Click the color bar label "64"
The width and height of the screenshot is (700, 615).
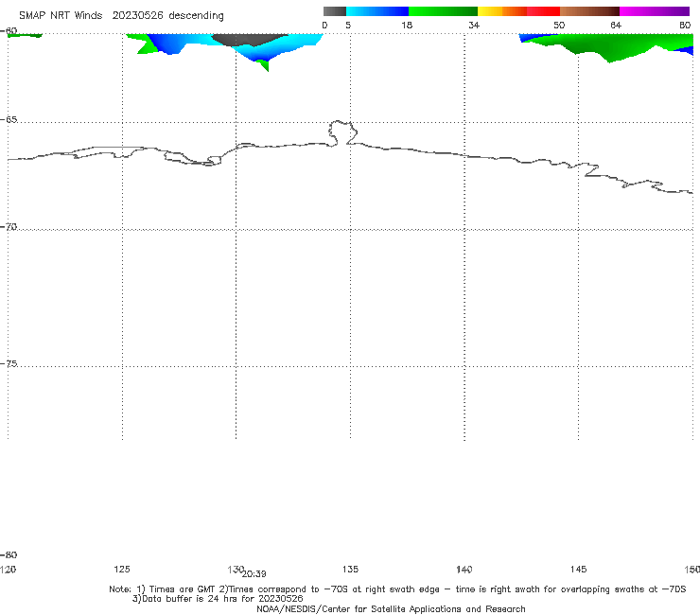(x=616, y=26)
